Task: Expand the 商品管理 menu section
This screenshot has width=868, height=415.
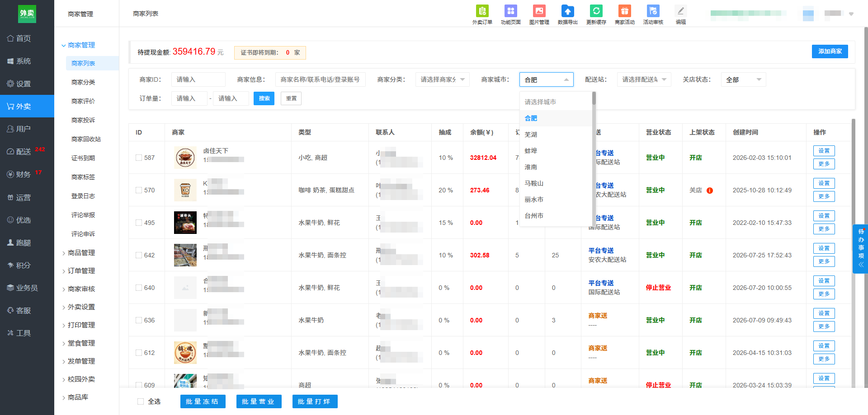Action: (x=78, y=253)
